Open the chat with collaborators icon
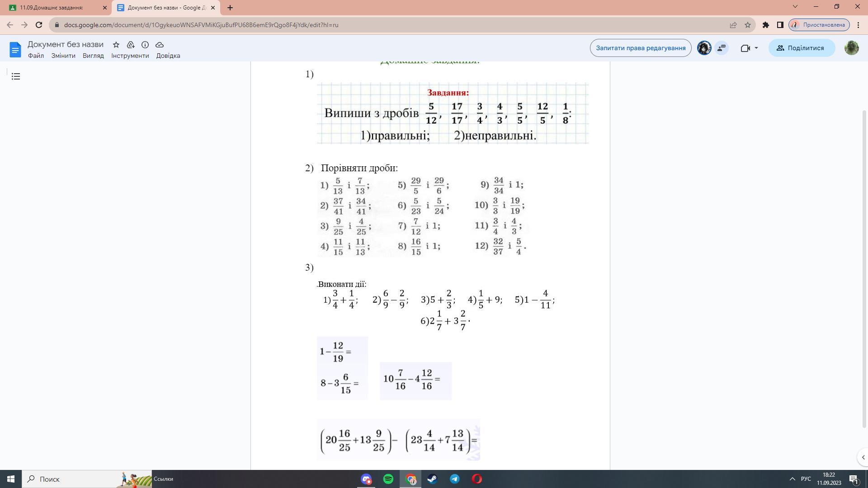The image size is (868, 488). pos(722,48)
